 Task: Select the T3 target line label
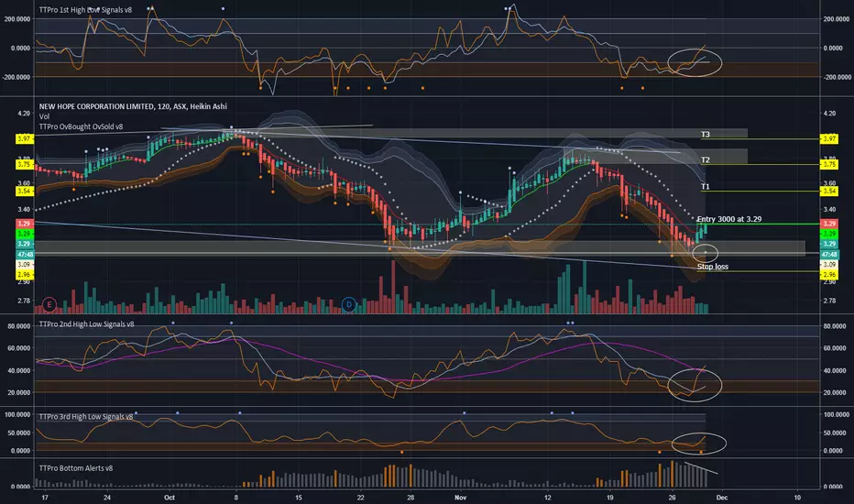coord(706,134)
